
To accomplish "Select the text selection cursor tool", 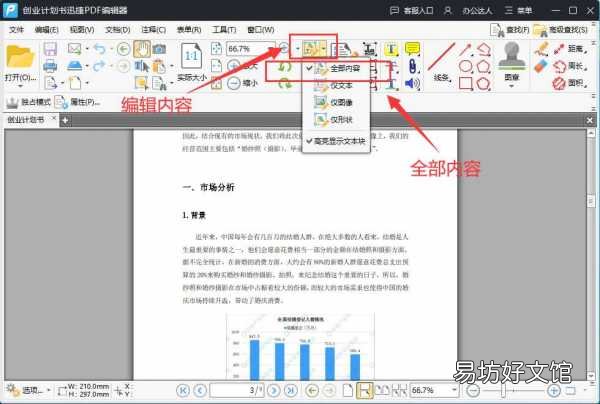I will 142,66.
